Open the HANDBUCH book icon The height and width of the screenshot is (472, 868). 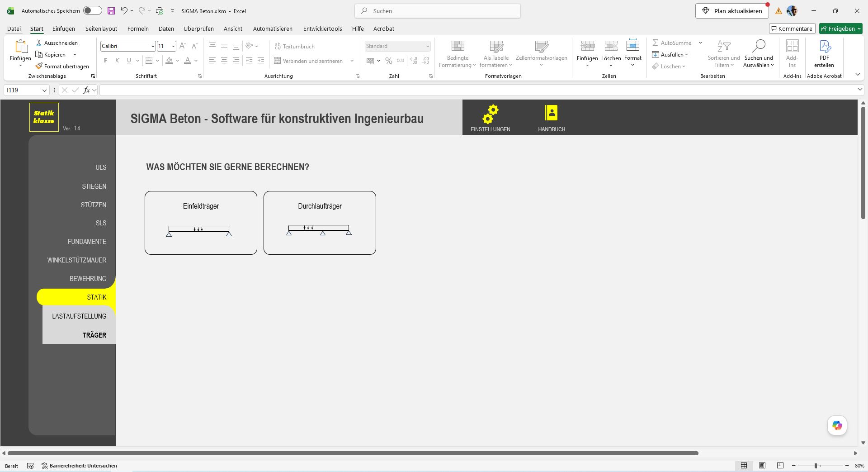pos(551,113)
